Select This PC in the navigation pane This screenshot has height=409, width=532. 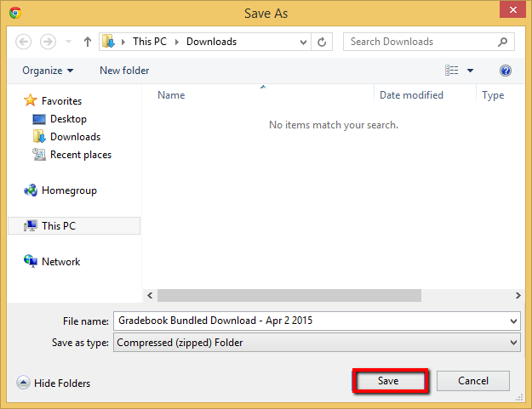point(74,225)
